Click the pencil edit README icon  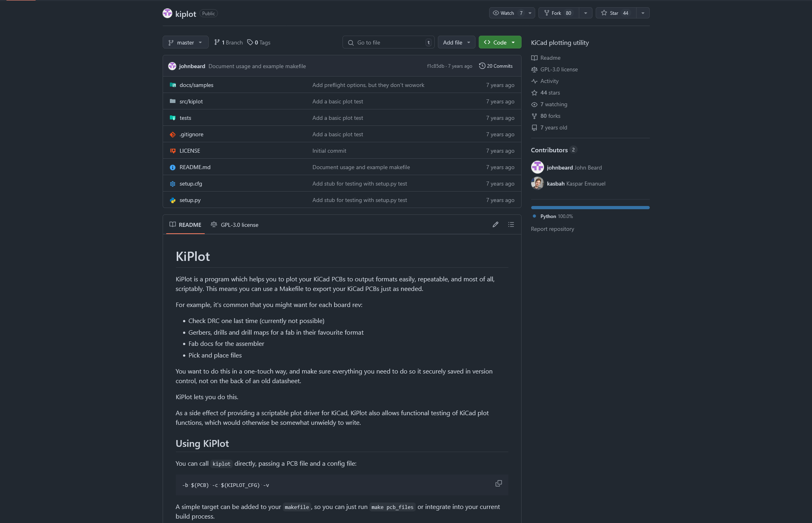(x=496, y=224)
